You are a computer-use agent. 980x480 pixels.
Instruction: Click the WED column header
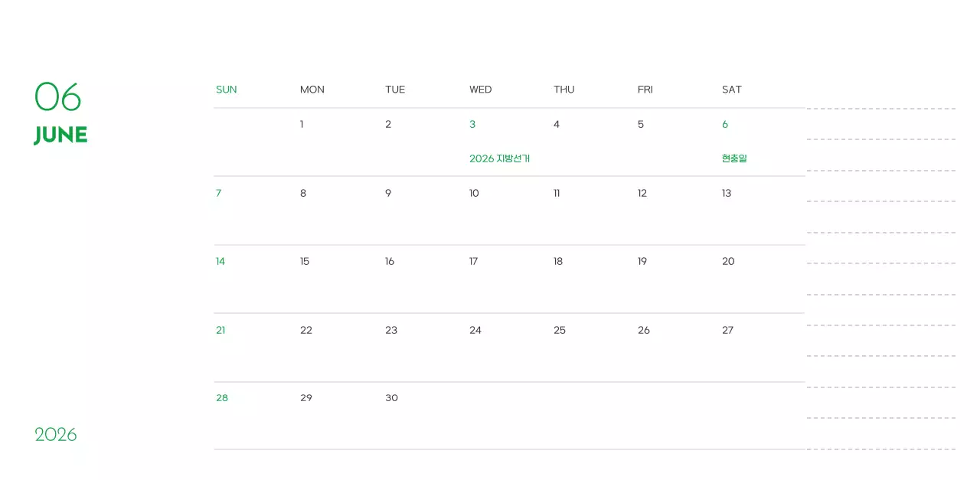click(x=480, y=90)
